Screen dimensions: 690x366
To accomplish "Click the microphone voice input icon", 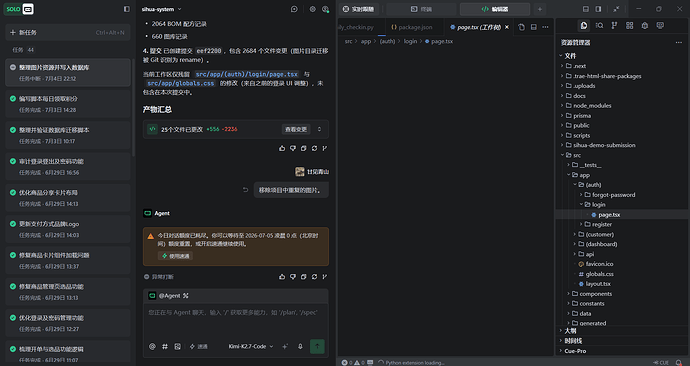I will [x=300, y=347].
